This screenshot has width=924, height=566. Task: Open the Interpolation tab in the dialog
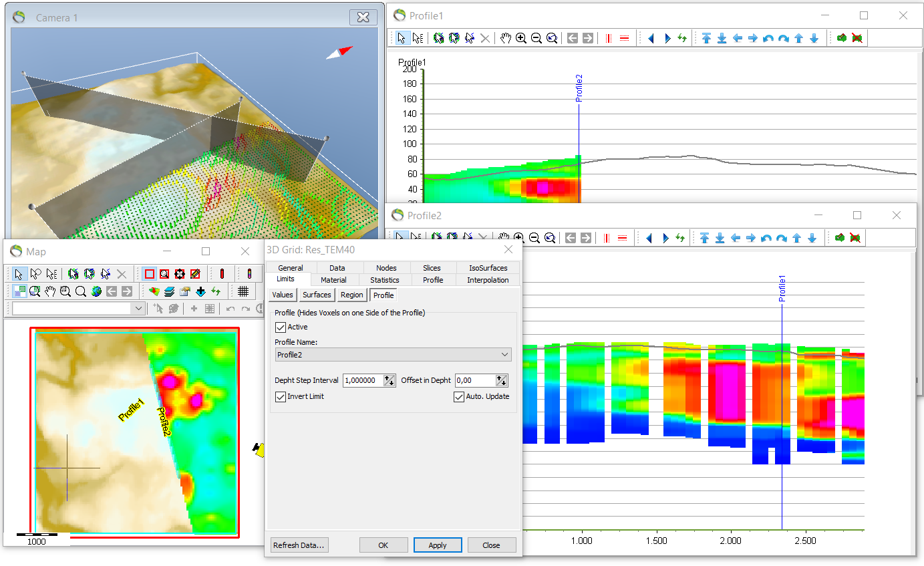[487, 279]
